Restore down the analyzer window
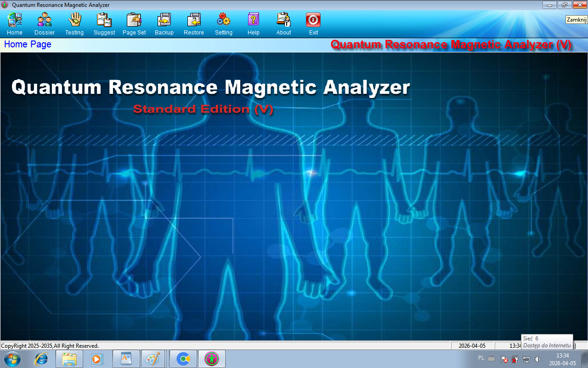Viewport: 588px width, 368px height. pyautogui.click(x=564, y=5)
